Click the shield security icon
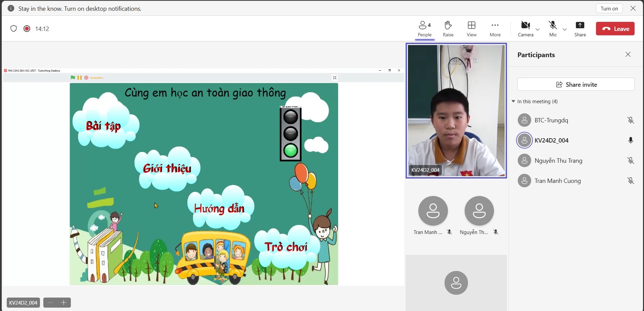The height and width of the screenshot is (311, 644). coord(13,29)
